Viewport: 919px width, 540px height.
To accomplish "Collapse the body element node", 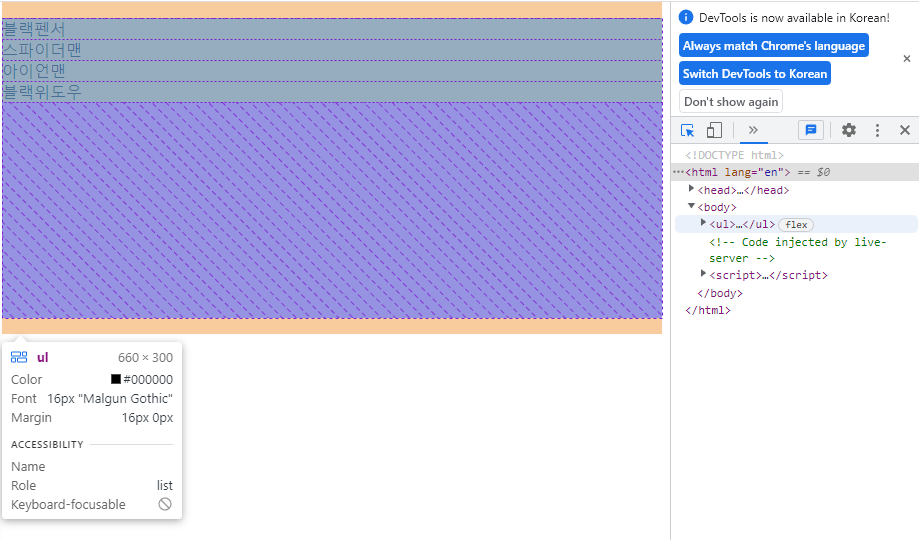I will click(x=692, y=206).
